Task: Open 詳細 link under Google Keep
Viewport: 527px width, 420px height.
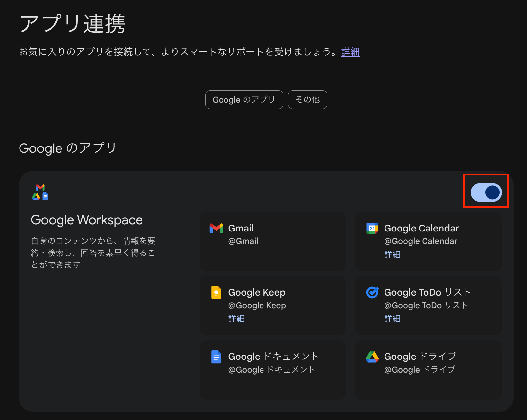Action: pyautogui.click(x=236, y=319)
